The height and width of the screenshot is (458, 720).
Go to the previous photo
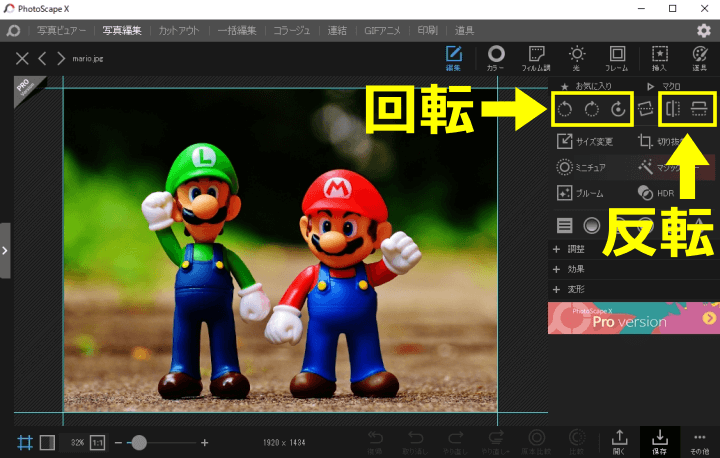pos(42,58)
